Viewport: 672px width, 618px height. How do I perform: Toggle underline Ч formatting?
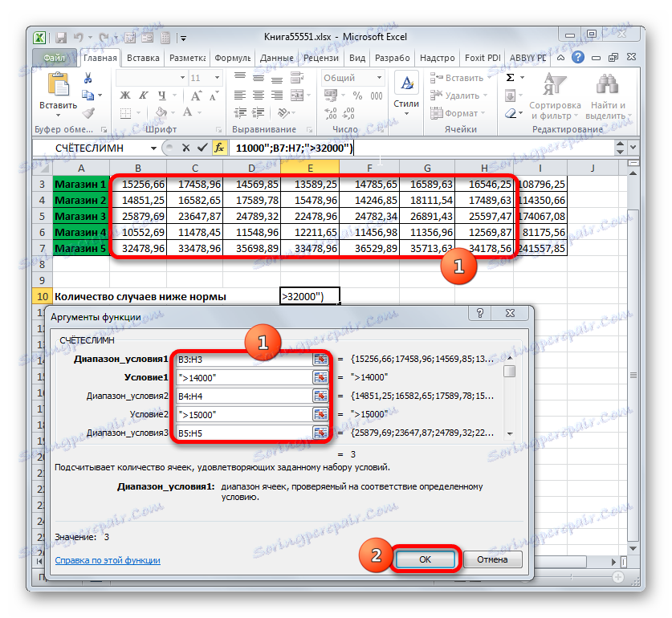point(161,96)
